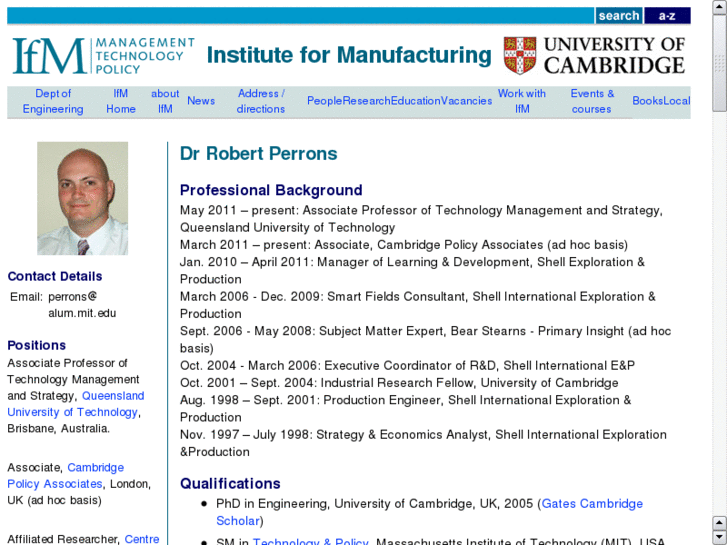The image size is (727, 545).
Task: Click the 'Oct. 2004 - March 2006' entry
Action: point(407,365)
